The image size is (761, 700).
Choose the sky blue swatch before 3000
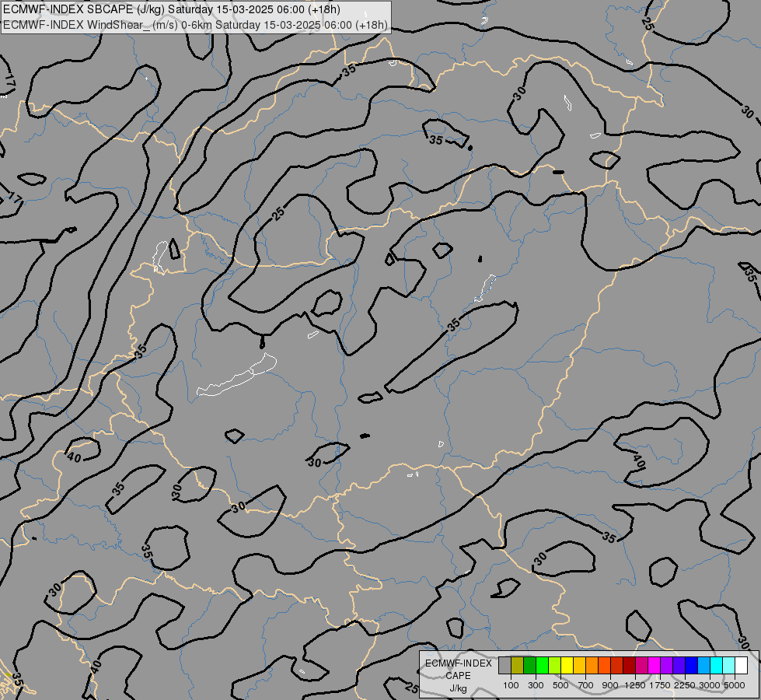pyautogui.click(x=703, y=665)
